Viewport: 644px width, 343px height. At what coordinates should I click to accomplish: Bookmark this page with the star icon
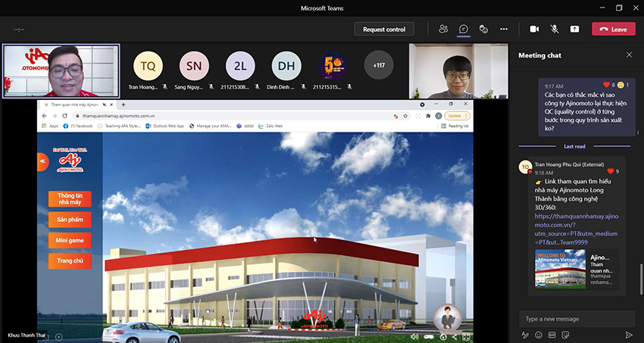[405, 116]
